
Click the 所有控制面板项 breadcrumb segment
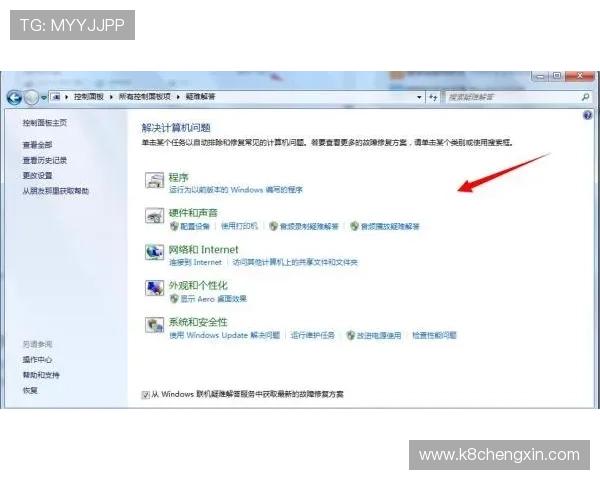(145, 97)
